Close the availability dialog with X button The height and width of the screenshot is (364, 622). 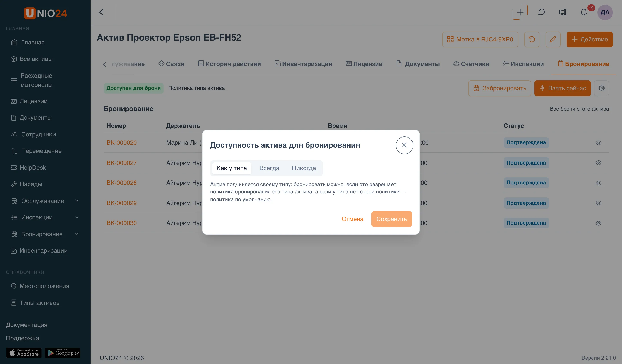(x=404, y=145)
